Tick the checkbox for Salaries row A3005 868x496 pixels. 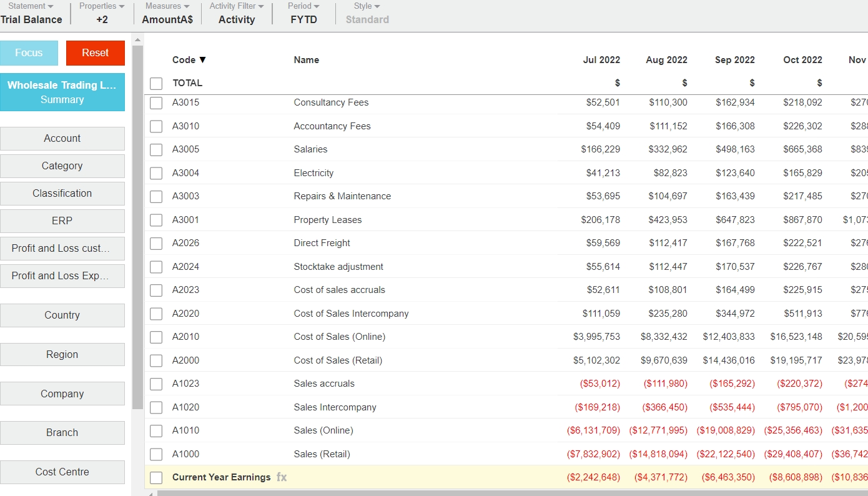(x=156, y=150)
